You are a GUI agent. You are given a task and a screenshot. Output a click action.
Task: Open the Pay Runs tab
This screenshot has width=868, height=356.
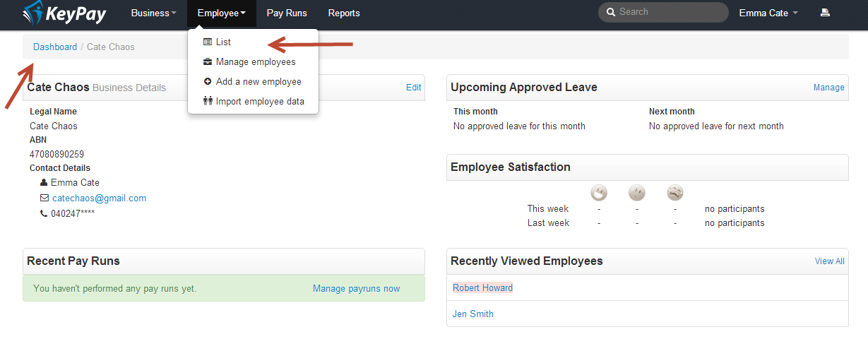(x=287, y=13)
